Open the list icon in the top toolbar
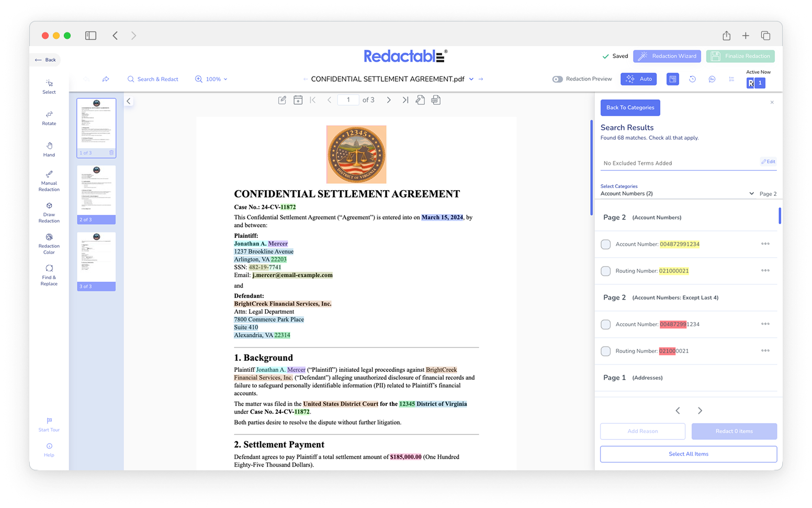The image size is (812, 508). click(x=731, y=79)
